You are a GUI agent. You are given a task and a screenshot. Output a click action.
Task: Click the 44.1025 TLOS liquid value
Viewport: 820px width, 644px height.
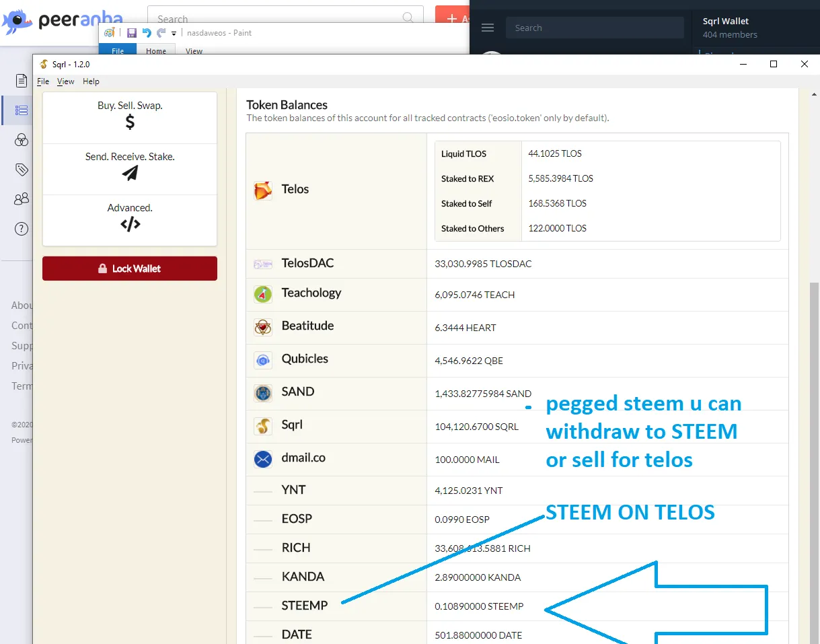coord(555,153)
